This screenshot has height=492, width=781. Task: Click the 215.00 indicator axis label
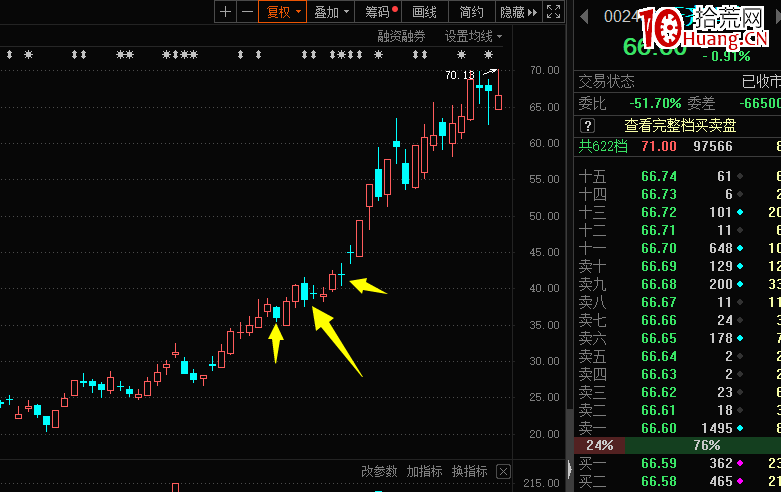[541, 483]
